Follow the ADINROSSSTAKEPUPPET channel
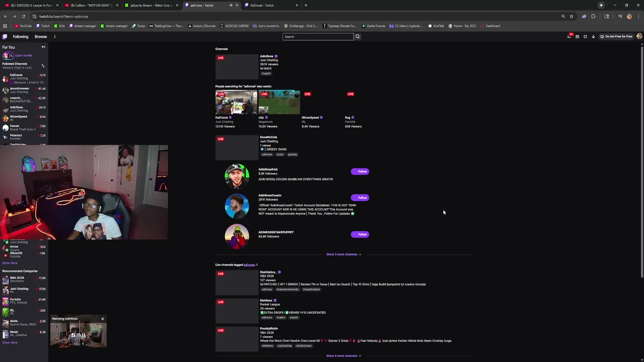Viewport: 644px width, 362px height. coord(360,234)
